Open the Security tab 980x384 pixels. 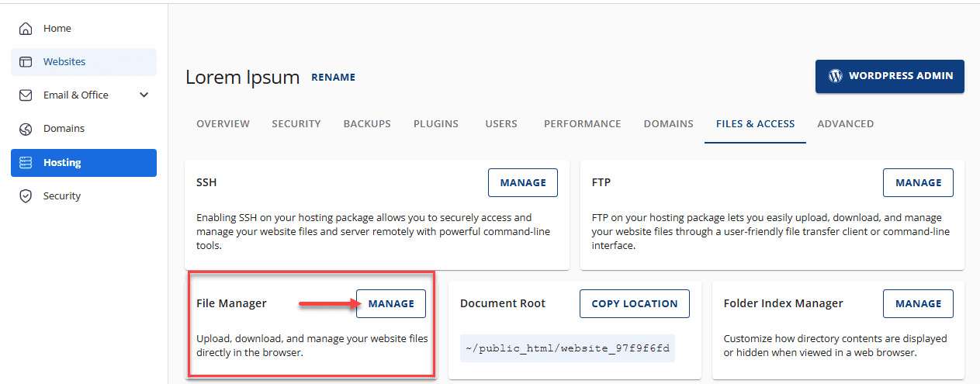[x=296, y=124]
